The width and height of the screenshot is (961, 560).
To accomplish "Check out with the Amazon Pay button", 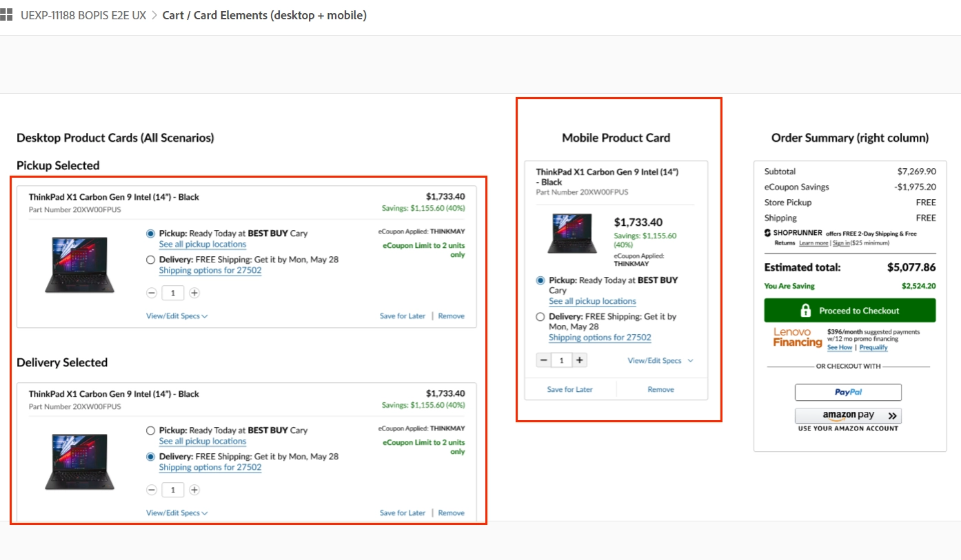I will pos(849,416).
